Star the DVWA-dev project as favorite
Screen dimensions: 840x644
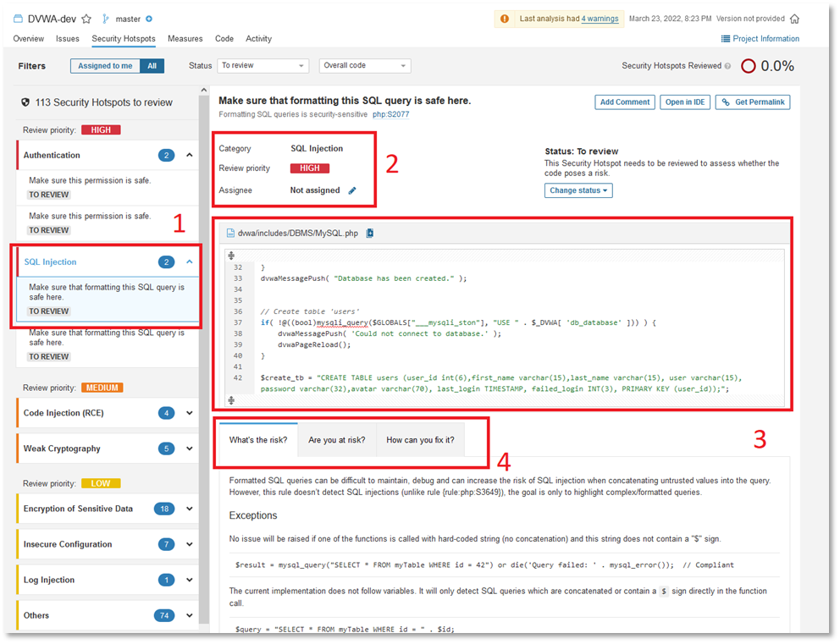coord(86,19)
